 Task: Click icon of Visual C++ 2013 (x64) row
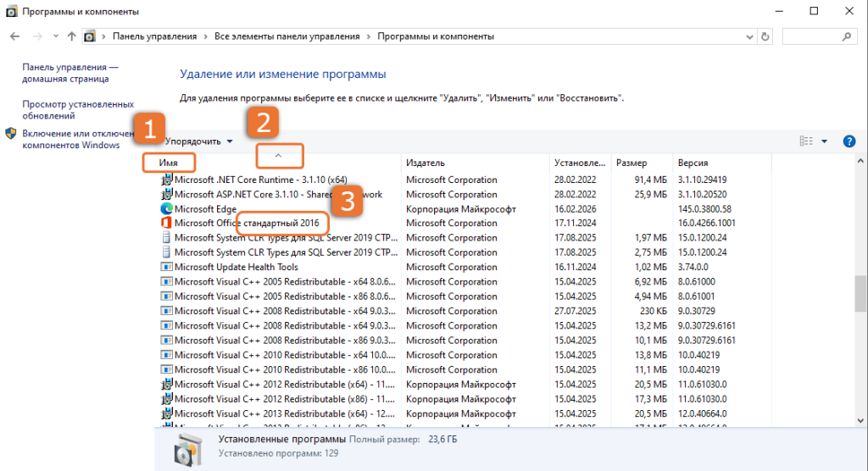pos(166,413)
